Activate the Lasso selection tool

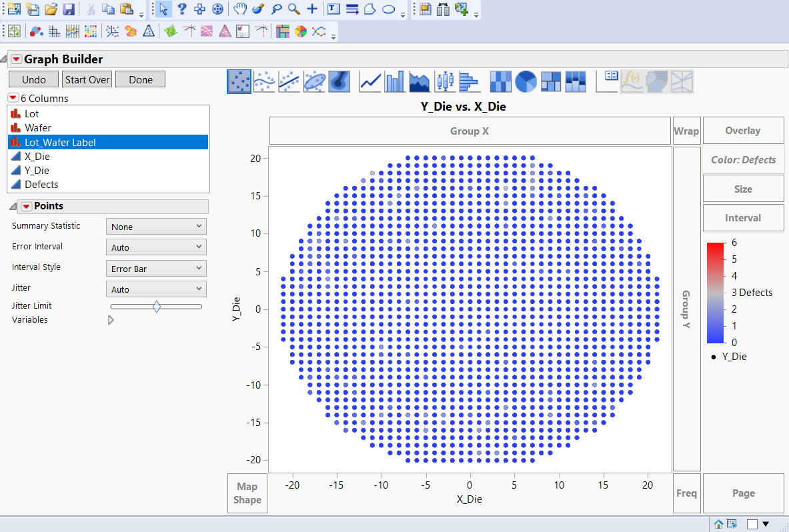[x=276, y=9]
